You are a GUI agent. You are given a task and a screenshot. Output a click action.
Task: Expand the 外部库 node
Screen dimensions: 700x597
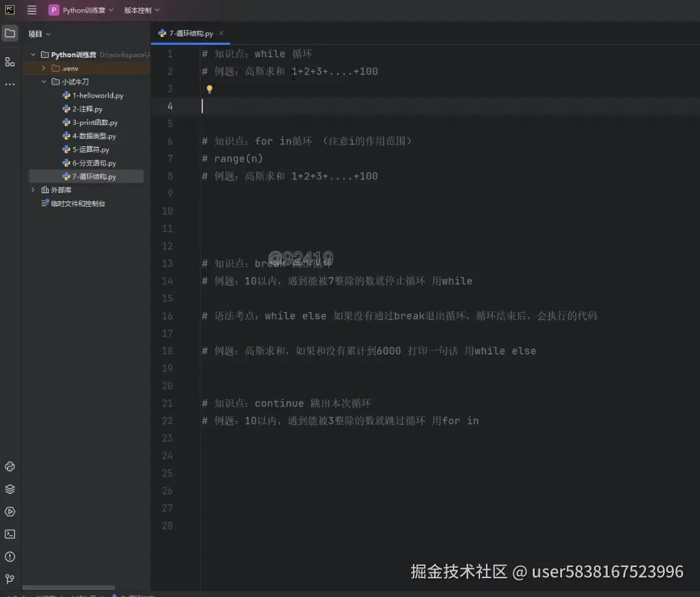click(x=33, y=190)
